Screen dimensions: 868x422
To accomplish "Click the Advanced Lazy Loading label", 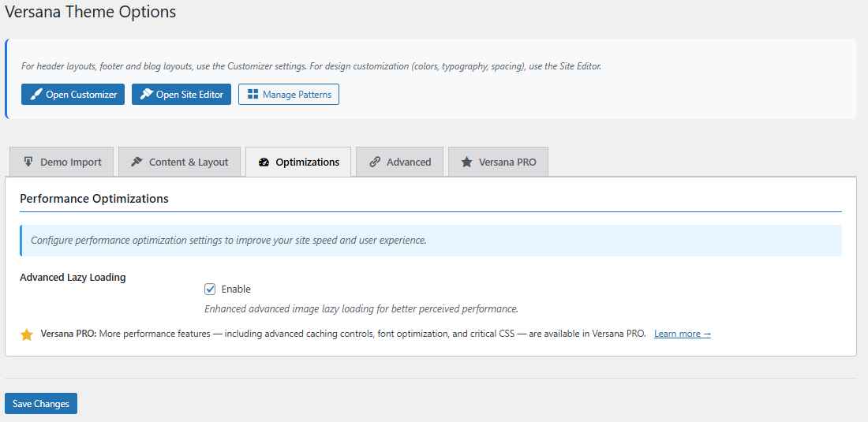I will pos(73,278).
